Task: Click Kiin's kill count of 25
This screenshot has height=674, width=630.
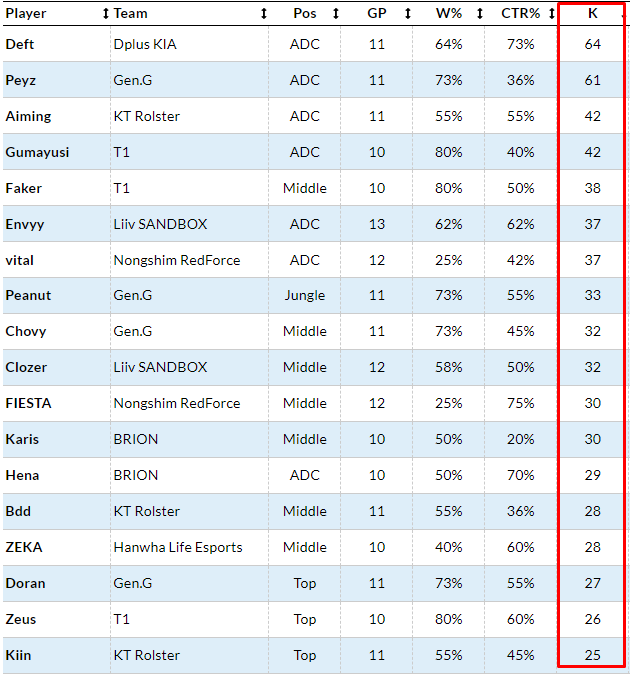Action: tap(593, 656)
